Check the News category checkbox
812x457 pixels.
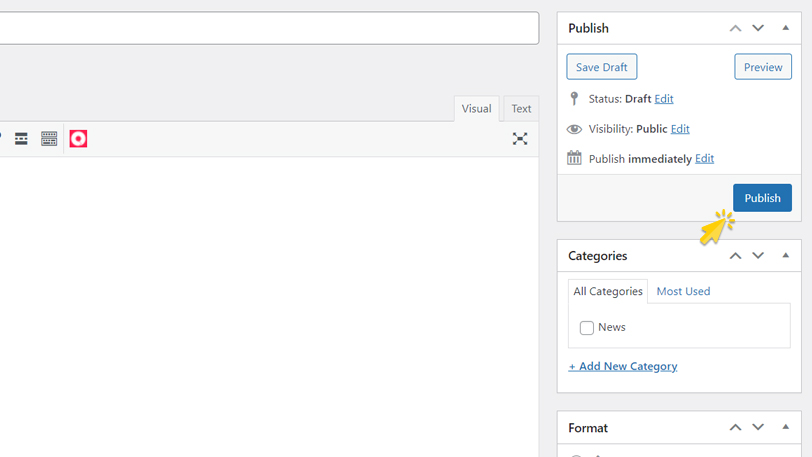pyautogui.click(x=587, y=328)
